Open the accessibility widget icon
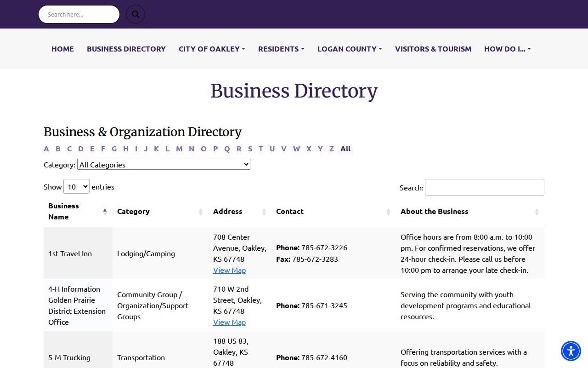Screen dimensions: 588x368 pos(571,351)
